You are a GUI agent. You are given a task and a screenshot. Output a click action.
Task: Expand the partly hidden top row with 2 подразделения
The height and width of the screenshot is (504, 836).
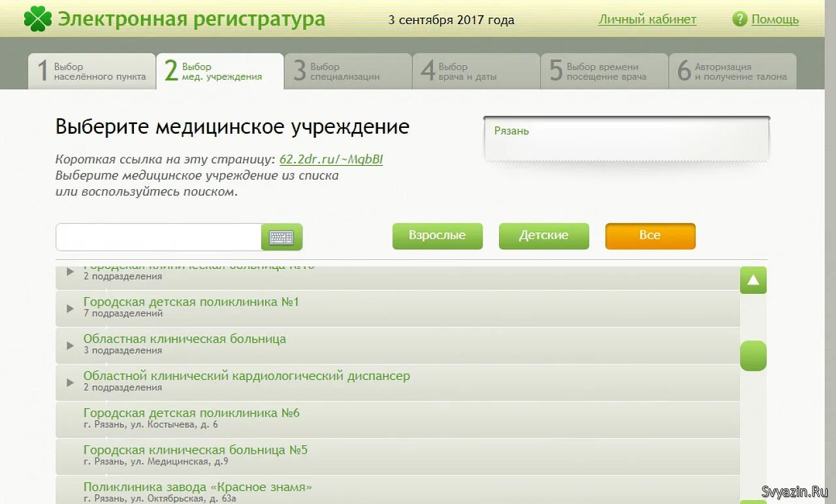click(71, 271)
